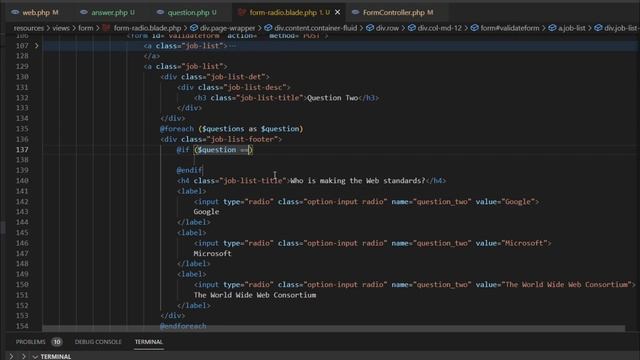Click line number 137 in the gutter

pos(22,150)
